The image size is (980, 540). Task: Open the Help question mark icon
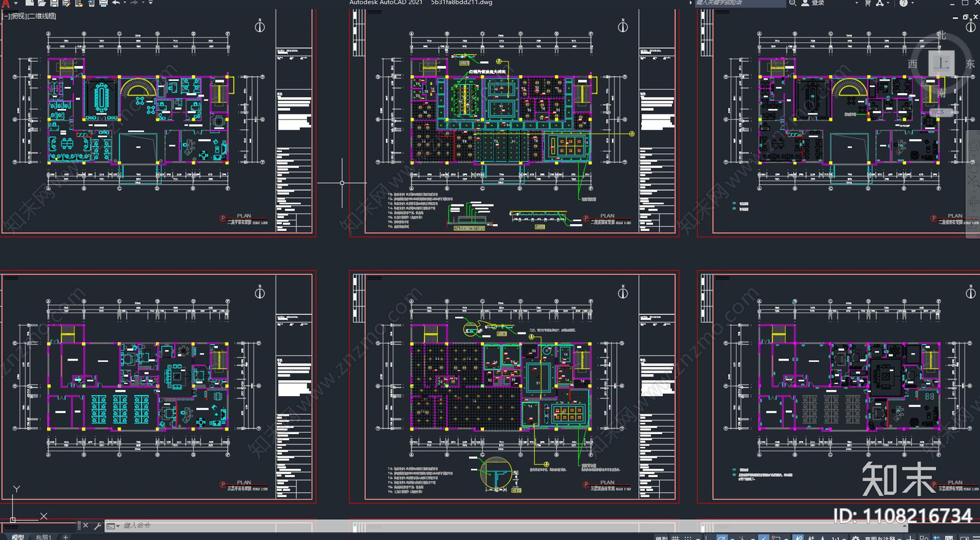click(903, 3)
